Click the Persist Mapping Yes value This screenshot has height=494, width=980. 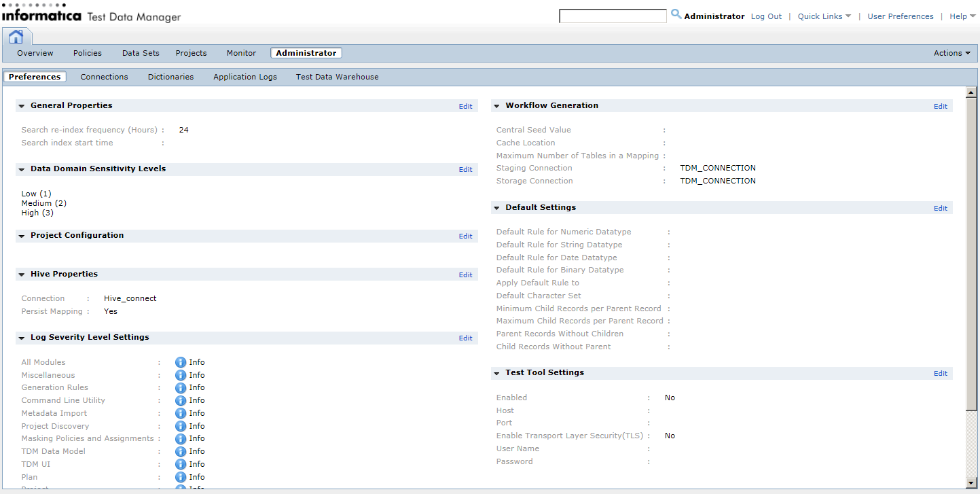point(111,311)
